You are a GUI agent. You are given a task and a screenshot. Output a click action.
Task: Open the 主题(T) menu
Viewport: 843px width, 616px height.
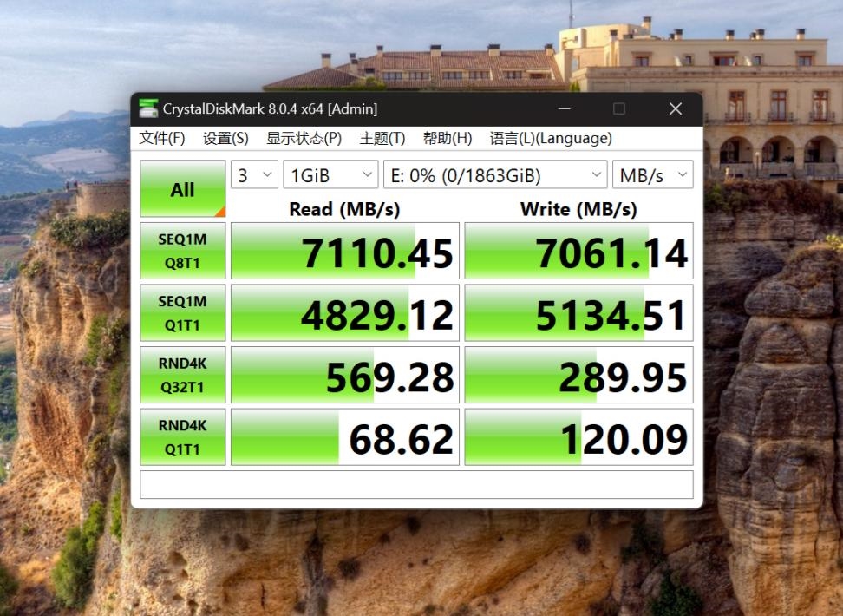(x=382, y=138)
